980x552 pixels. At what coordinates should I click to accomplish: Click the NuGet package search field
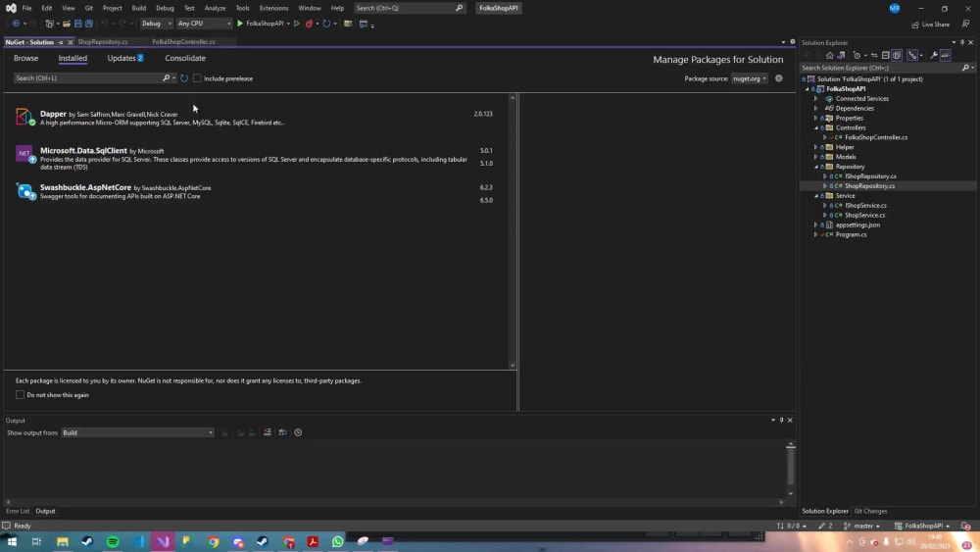pos(88,78)
